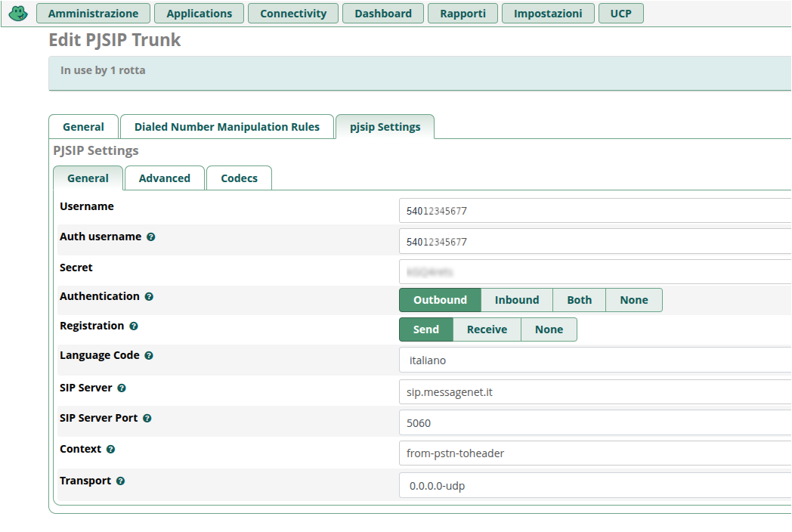The height and width of the screenshot is (532, 792).
Task: Set Registration to None
Action: (549, 329)
